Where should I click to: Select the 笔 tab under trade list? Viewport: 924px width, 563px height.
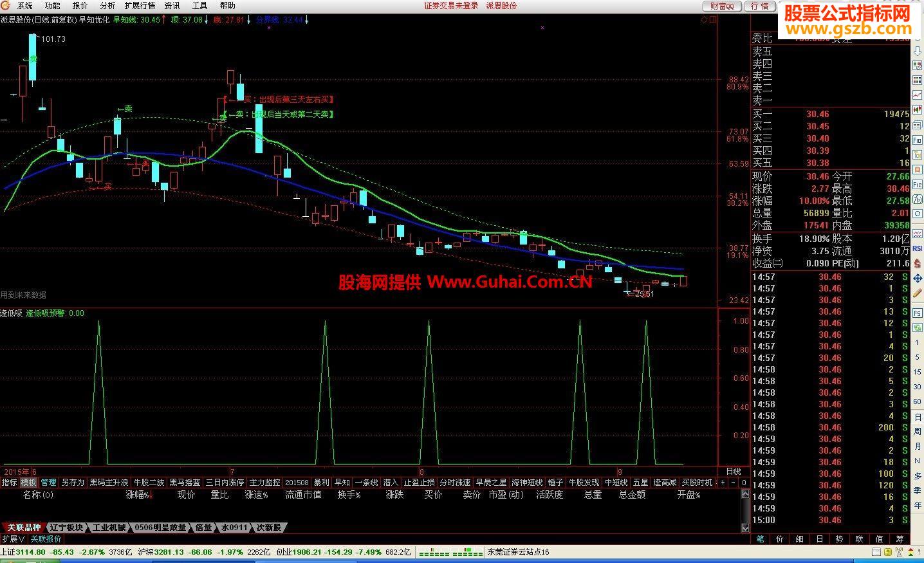pyautogui.click(x=761, y=539)
